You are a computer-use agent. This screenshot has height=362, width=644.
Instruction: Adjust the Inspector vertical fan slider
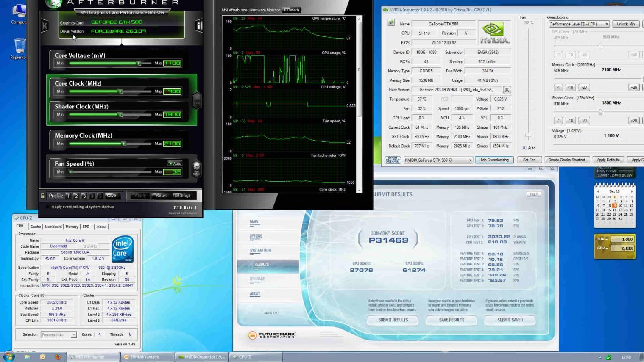pyautogui.click(x=529, y=135)
